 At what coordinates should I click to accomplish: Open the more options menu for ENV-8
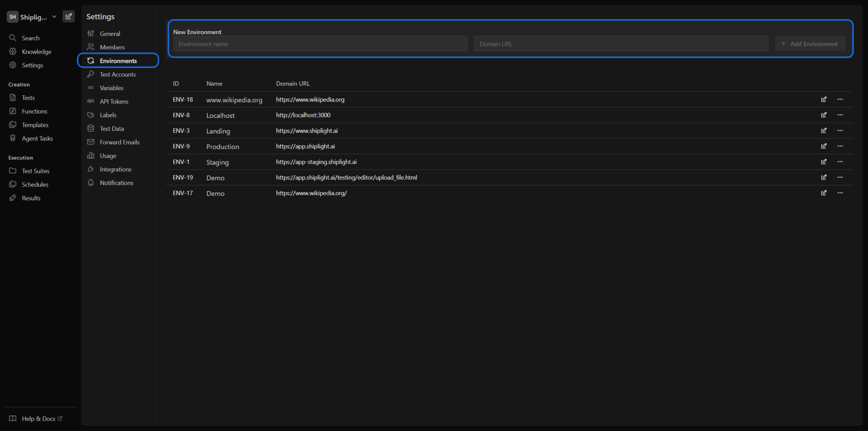coord(840,115)
